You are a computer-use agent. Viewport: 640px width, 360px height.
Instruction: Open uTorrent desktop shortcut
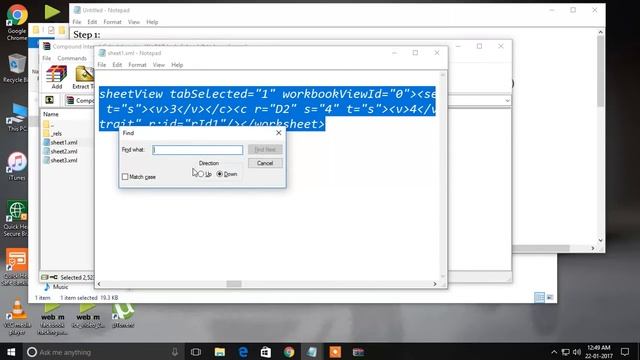[x=123, y=316]
